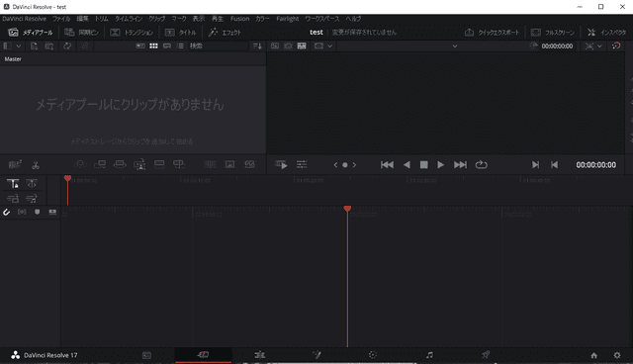
Task: Toggle loop playback
Action: [482, 164]
